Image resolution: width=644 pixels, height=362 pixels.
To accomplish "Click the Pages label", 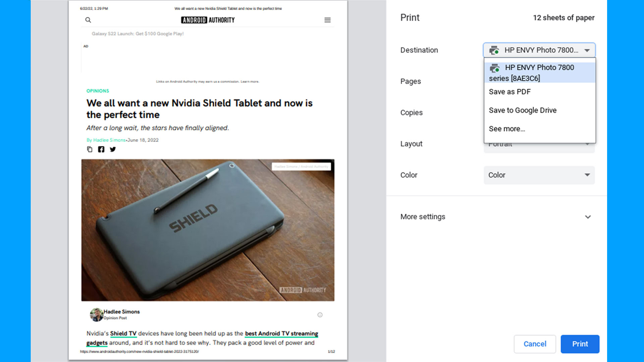I will click(x=411, y=81).
